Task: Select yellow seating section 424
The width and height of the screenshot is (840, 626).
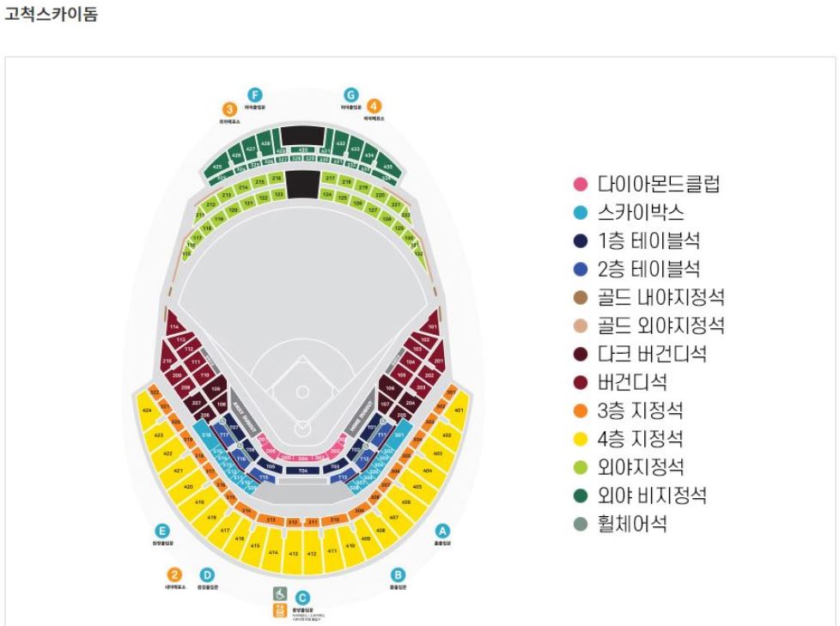Action: [x=146, y=410]
